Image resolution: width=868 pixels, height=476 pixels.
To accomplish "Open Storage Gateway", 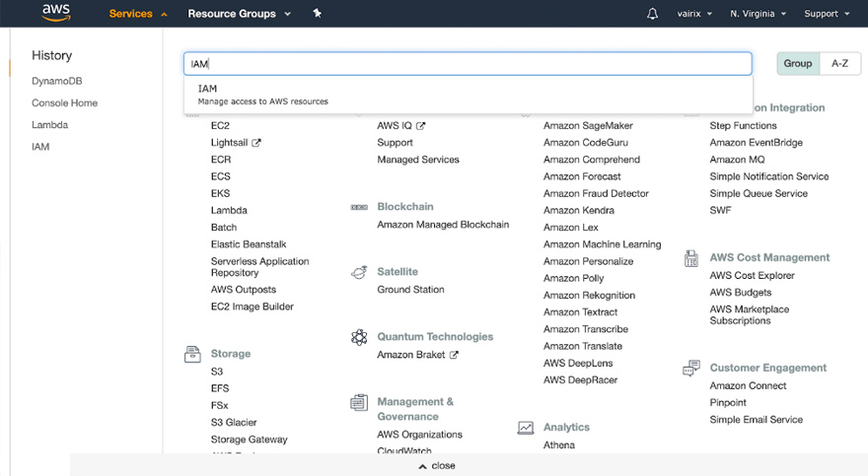I will 250,441.
